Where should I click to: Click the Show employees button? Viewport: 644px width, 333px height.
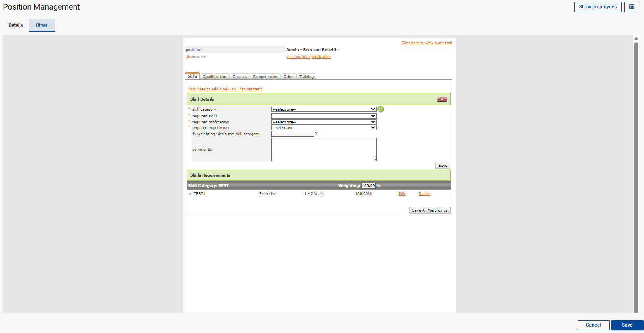597,7
